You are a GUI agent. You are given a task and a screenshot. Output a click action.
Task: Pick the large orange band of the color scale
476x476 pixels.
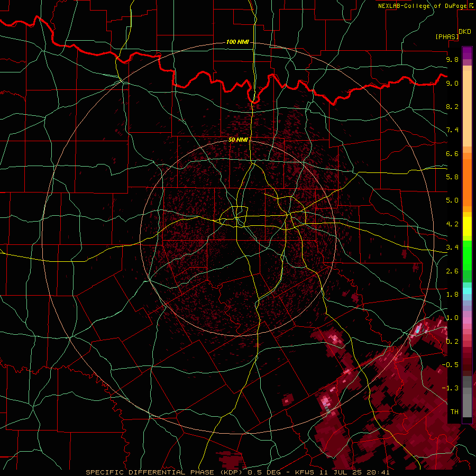click(x=467, y=183)
